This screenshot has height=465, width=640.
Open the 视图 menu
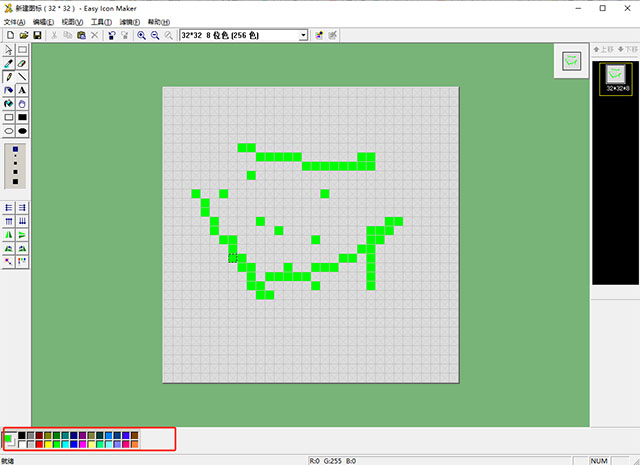(x=72, y=22)
